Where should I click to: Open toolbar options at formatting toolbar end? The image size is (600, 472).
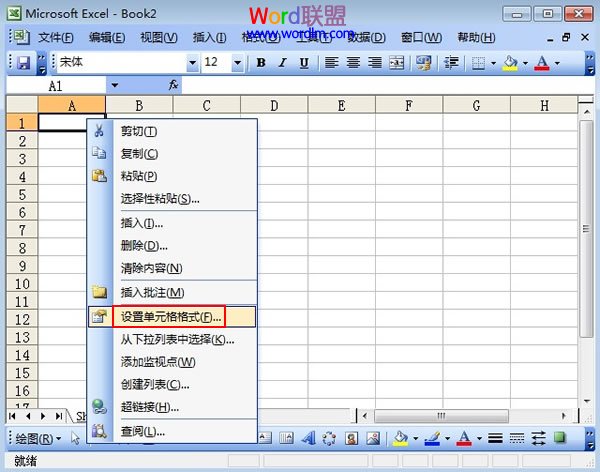pos(590,64)
